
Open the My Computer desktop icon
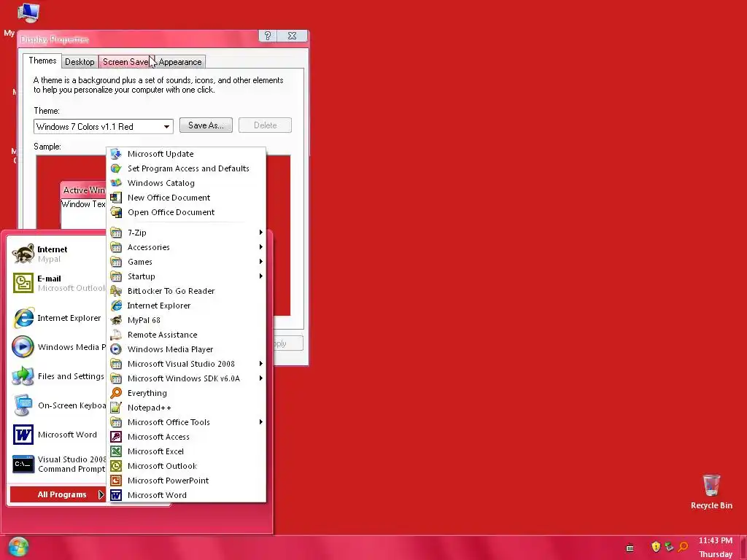click(x=27, y=13)
